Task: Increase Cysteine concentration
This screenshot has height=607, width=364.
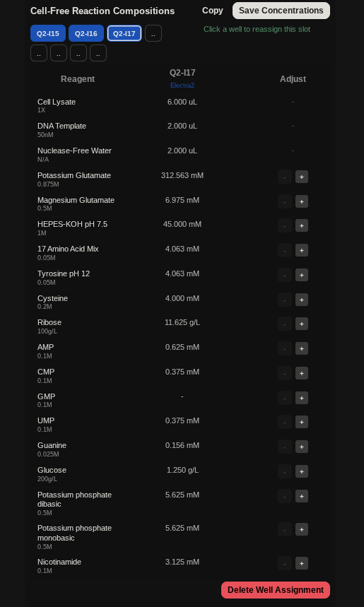Action: 302,300
